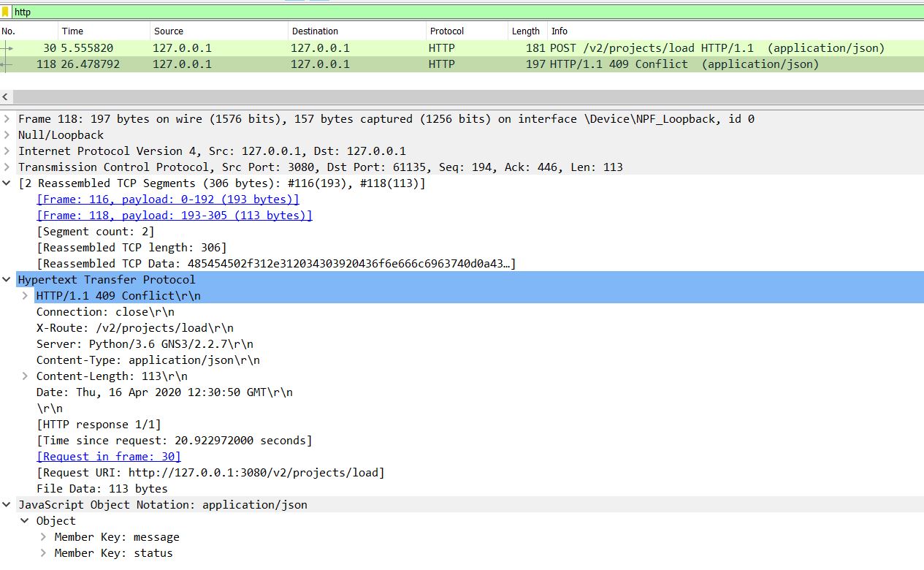Open the Frame 116 payload link
924x570 pixels.
tap(167, 199)
